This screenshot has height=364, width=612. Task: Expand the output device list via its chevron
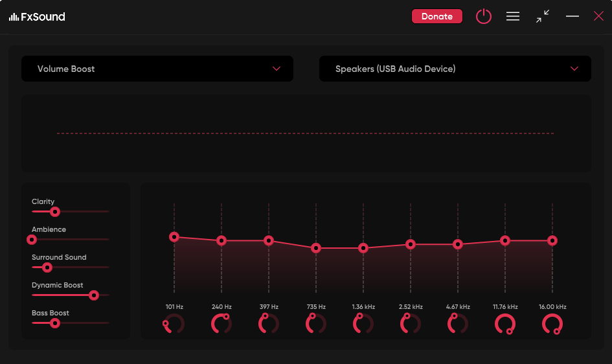point(574,69)
